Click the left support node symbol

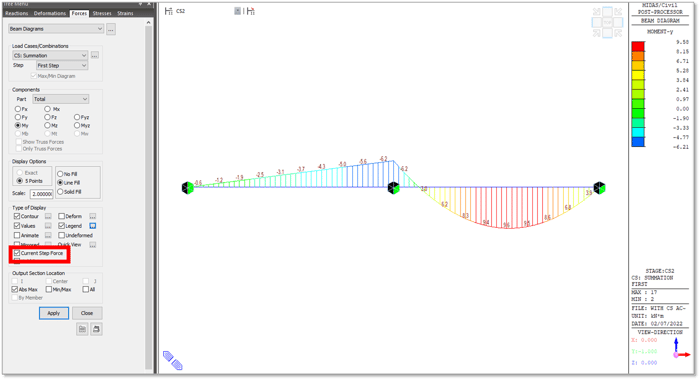click(188, 188)
